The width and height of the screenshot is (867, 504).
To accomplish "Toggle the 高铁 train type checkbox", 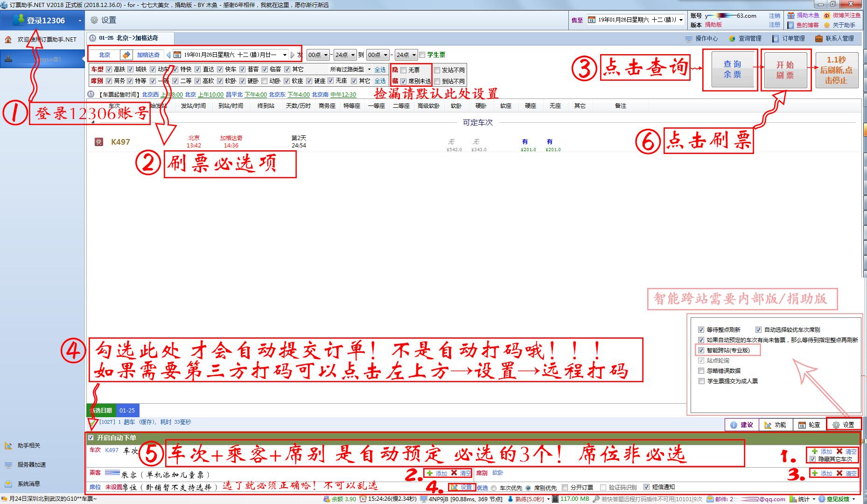I will click(x=109, y=70).
